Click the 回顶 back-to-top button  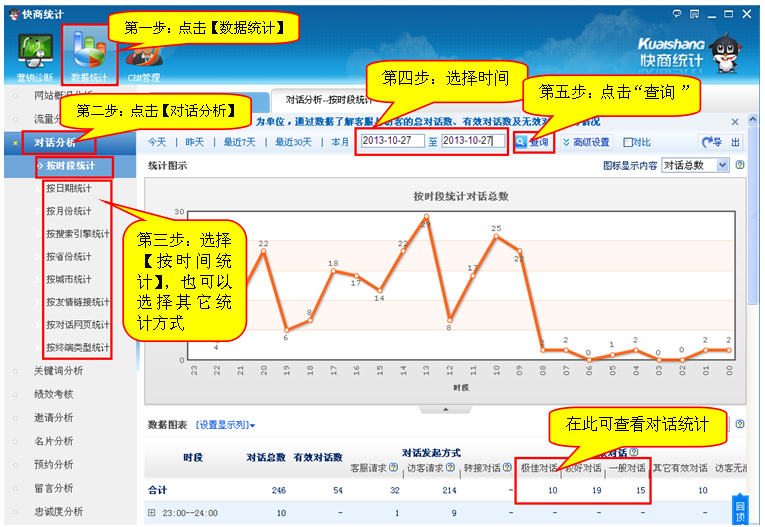point(740,511)
